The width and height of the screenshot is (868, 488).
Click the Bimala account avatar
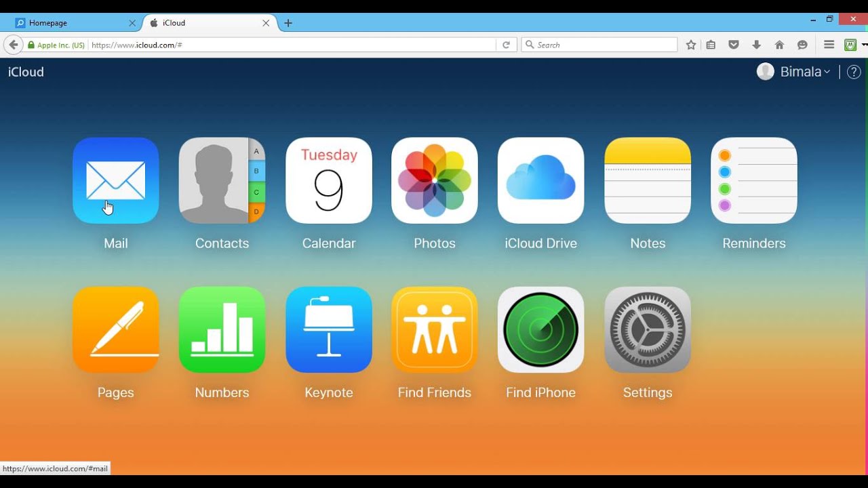point(766,72)
